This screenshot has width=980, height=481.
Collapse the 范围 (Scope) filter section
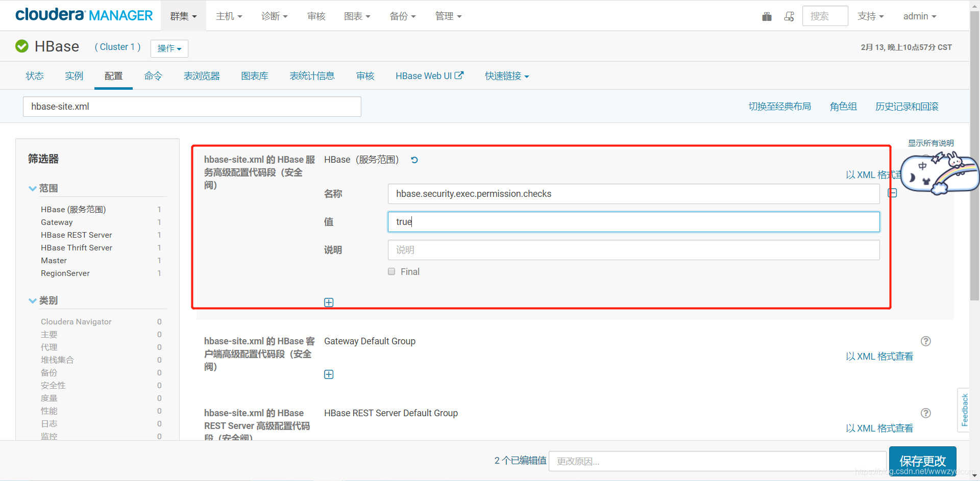click(43, 188)
